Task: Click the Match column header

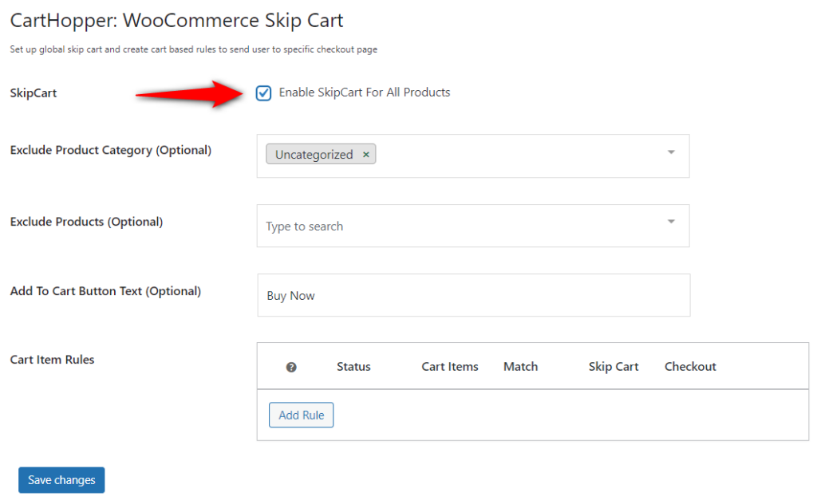Action: click(x=520, y=367)
